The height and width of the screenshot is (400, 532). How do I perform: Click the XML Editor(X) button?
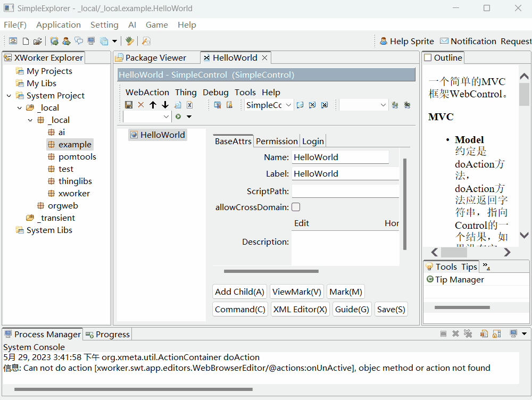pos(300,309)
